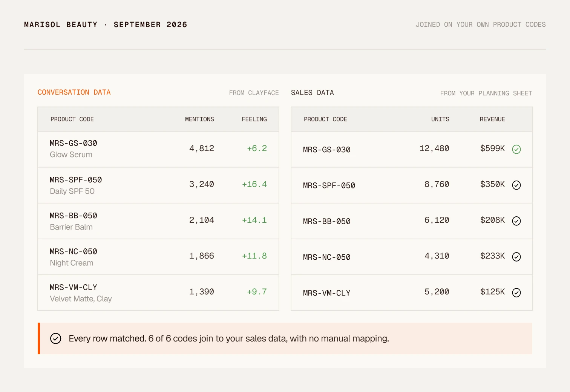Select MRS-VM-CLY code in sales table

[x=327, y=293]
